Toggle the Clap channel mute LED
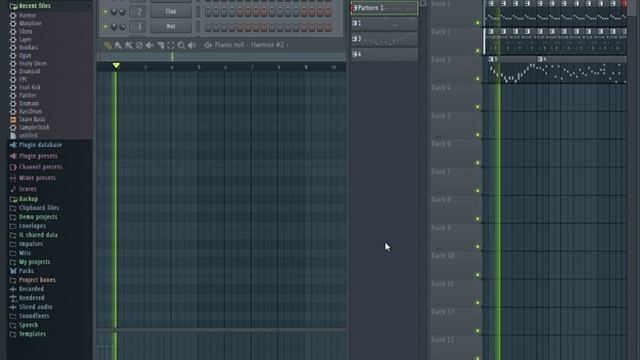The width and height of the screenshot is (640, 360). [x=106, y=12]
